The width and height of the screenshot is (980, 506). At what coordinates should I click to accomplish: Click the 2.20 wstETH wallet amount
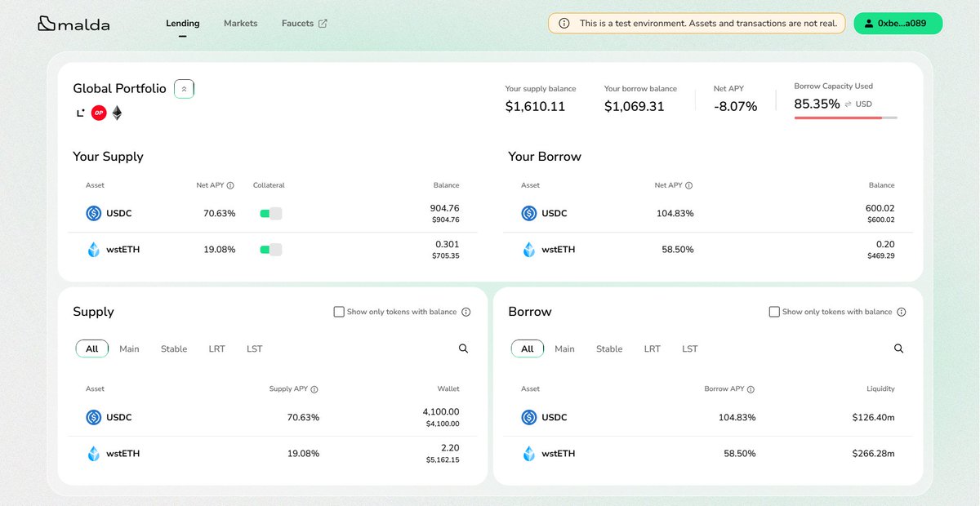click(x=450, y=448)
